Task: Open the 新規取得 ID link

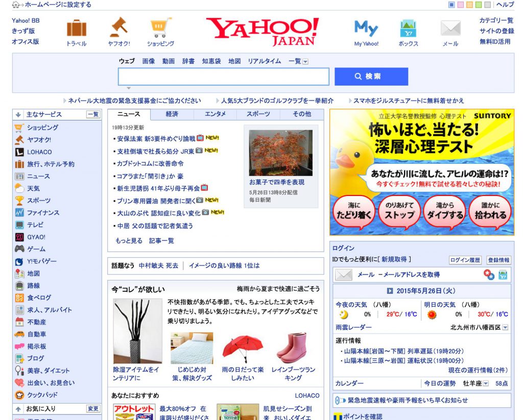Action: 394,259
